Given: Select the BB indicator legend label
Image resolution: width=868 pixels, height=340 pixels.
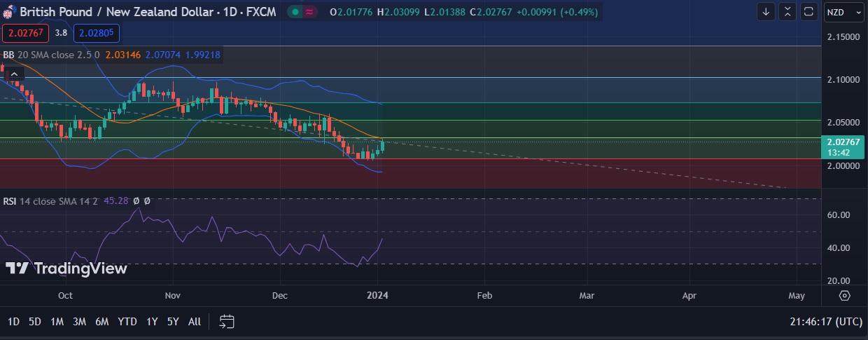Looking at the screenshot, I should point(8,54).
